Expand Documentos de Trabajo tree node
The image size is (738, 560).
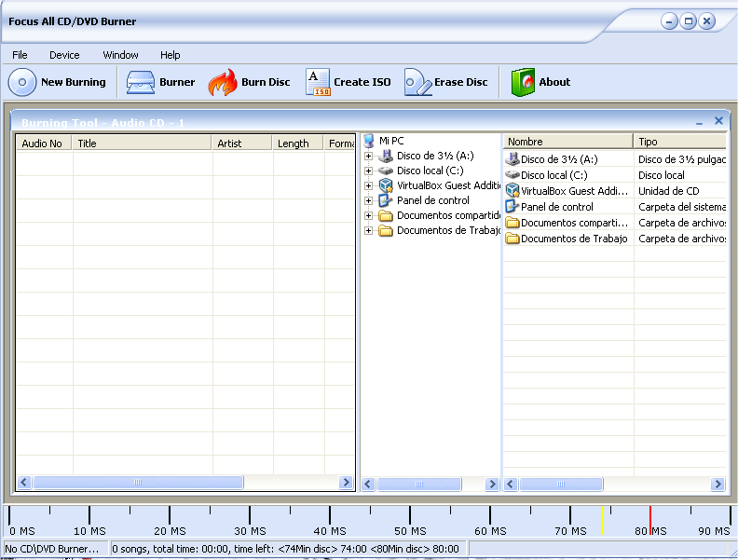tap(368, 230)
